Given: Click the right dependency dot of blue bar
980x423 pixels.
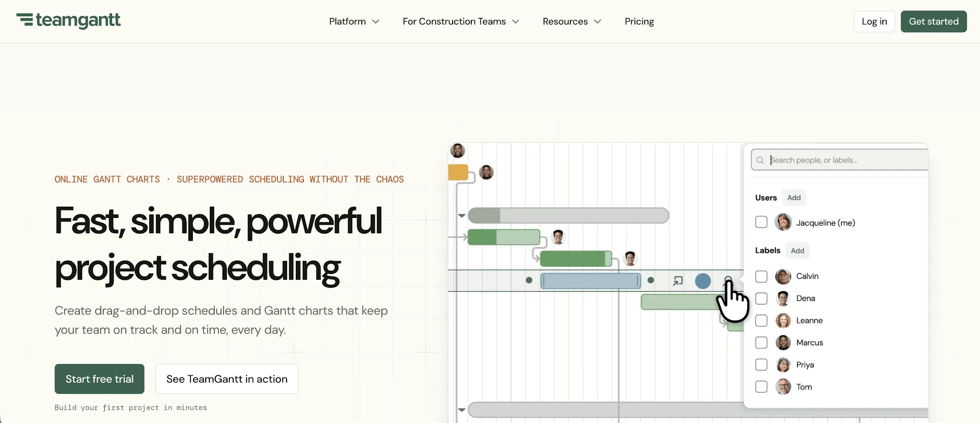Looking at the screenshot, I should 650,280.
